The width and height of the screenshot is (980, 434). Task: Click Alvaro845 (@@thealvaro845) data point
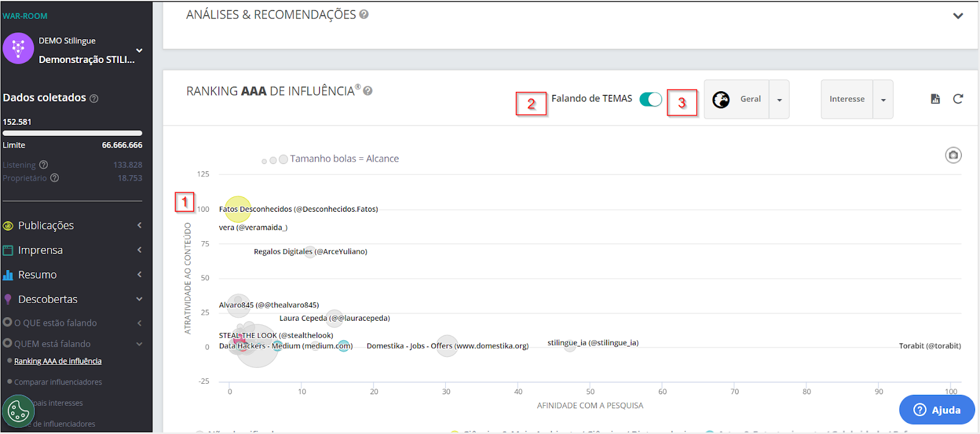pos(238,305)
